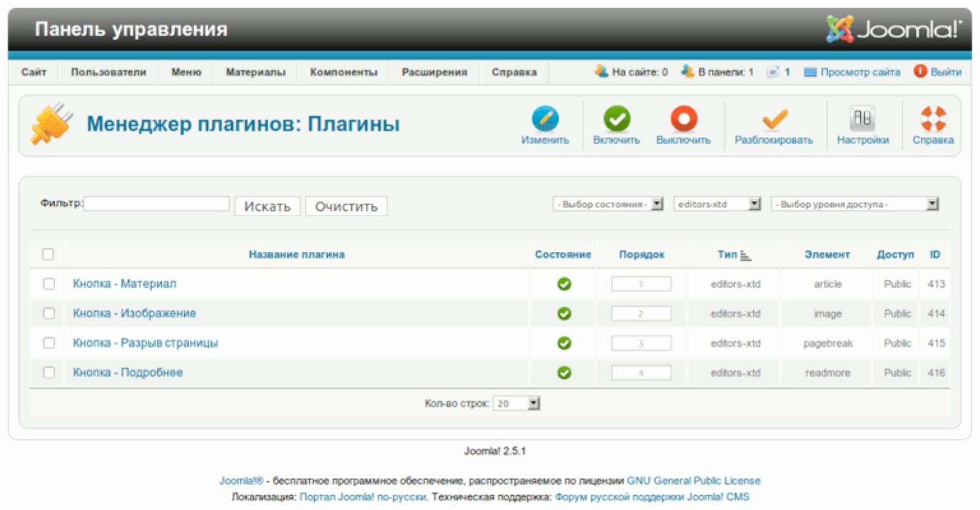Sort by Элемент column header
Image resolution: width=980 pixels, height=510 pixels.
click(827, 254)
